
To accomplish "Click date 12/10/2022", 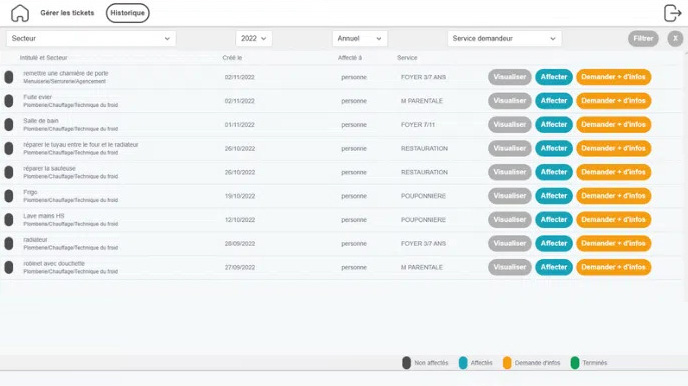I will click(x=240, y=219).
